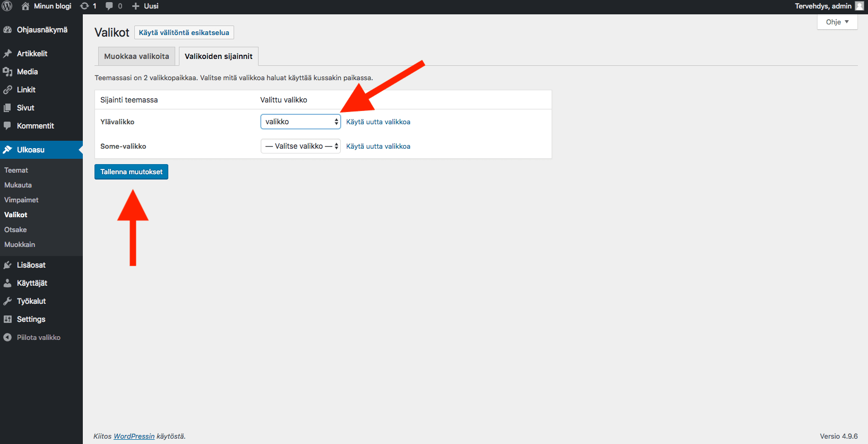Click the Käyttäjät user icon
The height and width of the screenshot is (444, 868).
7,283
